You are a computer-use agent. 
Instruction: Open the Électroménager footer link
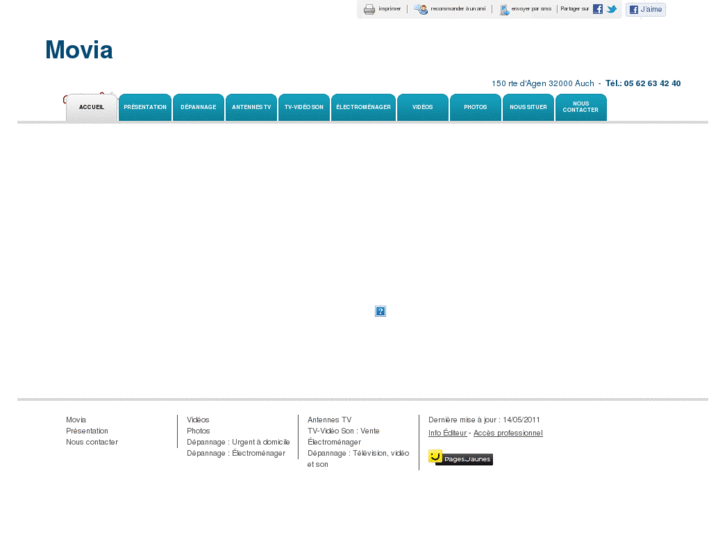[334, 442]
